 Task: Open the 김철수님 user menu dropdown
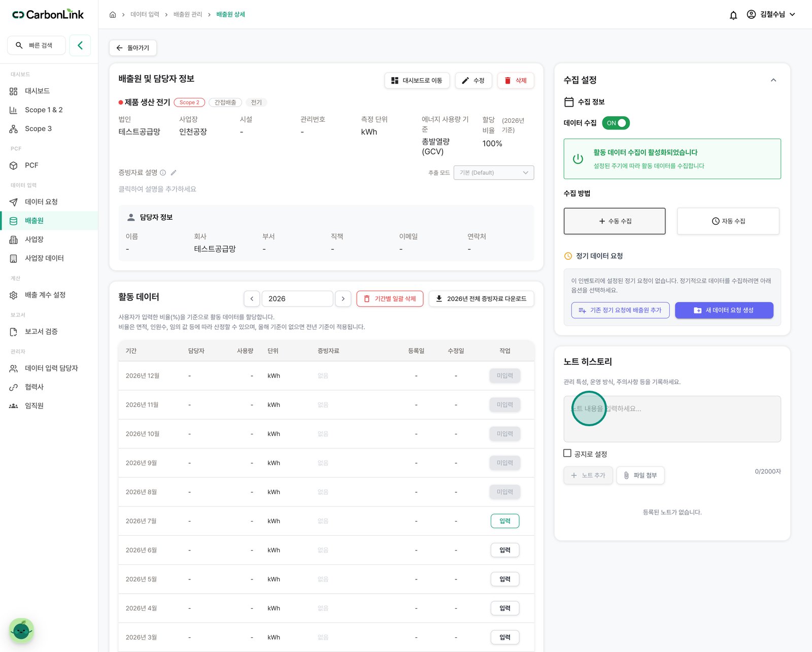771,15
